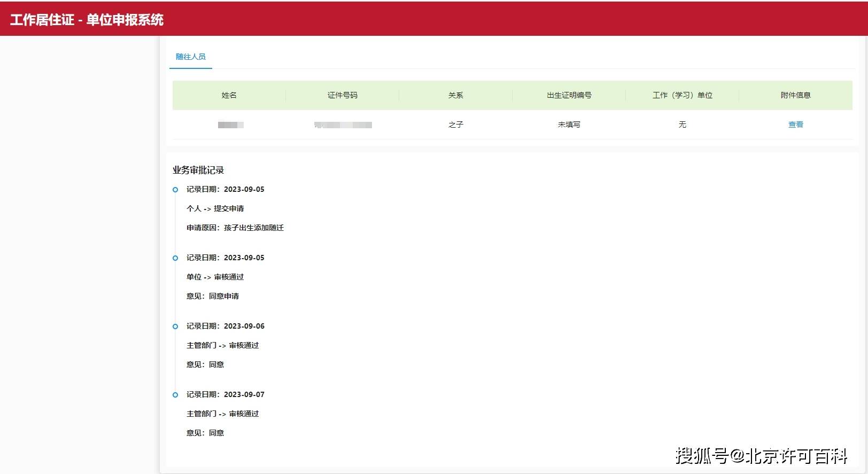Click the timeline marker for 单位 -> 审核通过 record
Image resolution: width=868 pixels, height=474 pixels.
pyautogui.click(x=175, y=258)
